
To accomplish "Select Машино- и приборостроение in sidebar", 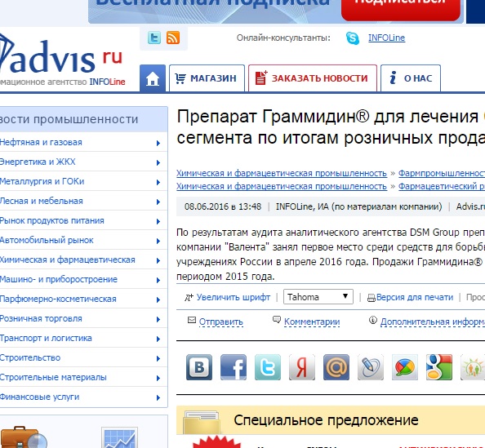I will 59,279.
